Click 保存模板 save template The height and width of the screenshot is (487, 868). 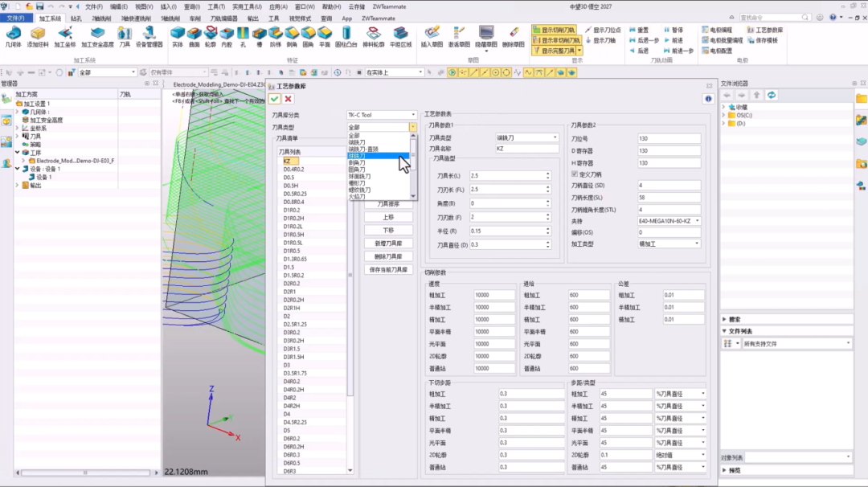tap(763, 40)
